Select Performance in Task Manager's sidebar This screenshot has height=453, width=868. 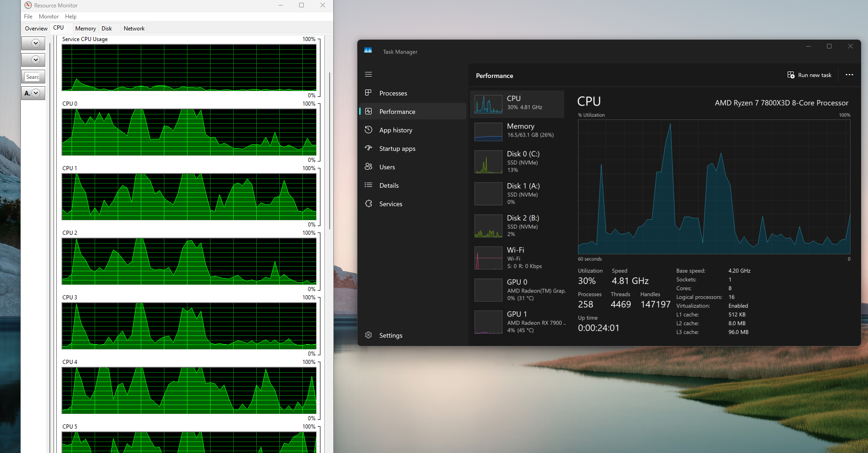click(x=413, y=112)
